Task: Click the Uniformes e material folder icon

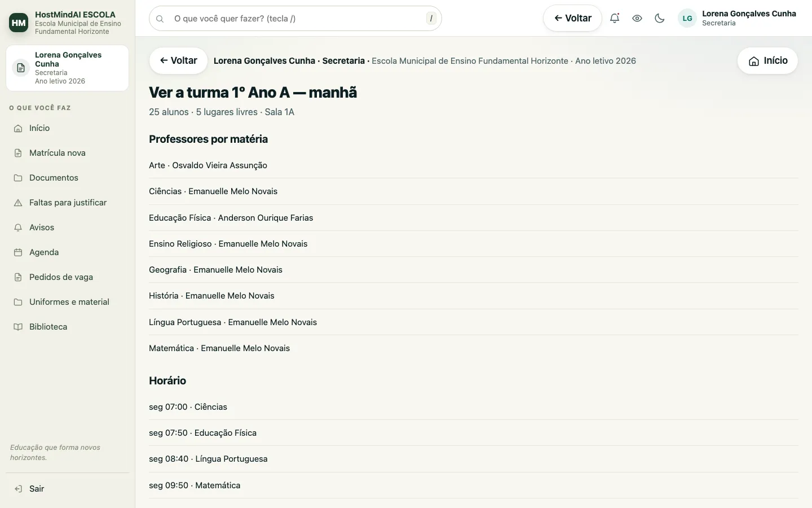Action: tap(18, 302)
